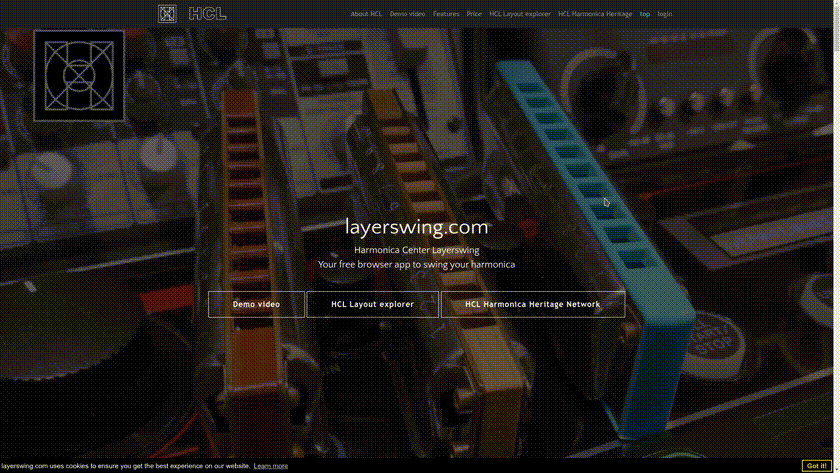Image resolution: width=840 pixels, height=473 pixels.
Task: Click the layerswing.com heading text
Action: [416, 227]
